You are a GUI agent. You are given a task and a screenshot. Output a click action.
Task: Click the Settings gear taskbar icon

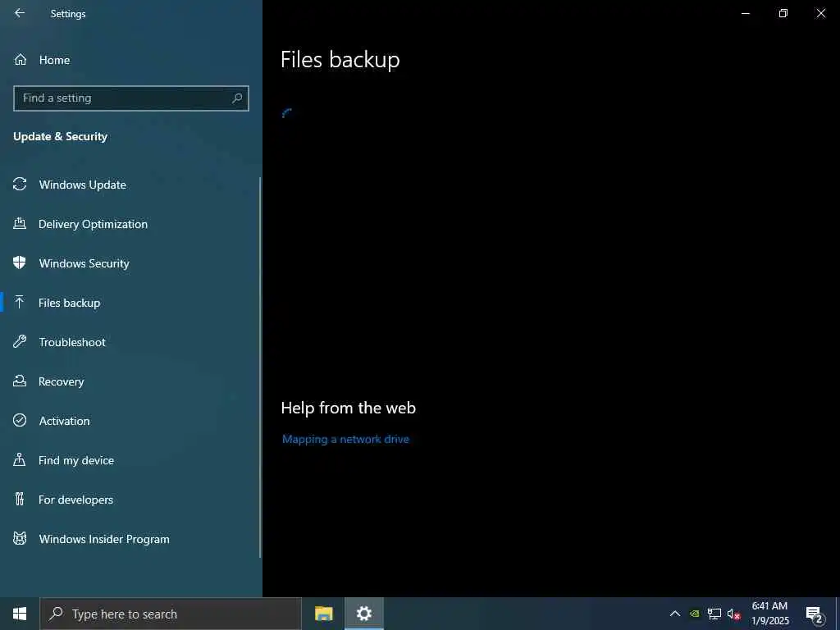(364, 614)
